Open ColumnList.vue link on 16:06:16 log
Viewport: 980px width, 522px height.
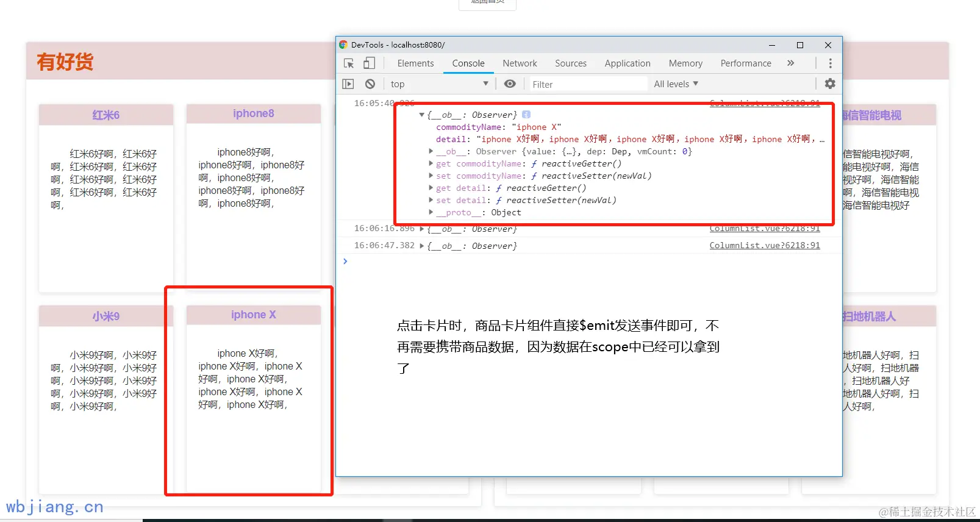(x=765, y=229)
